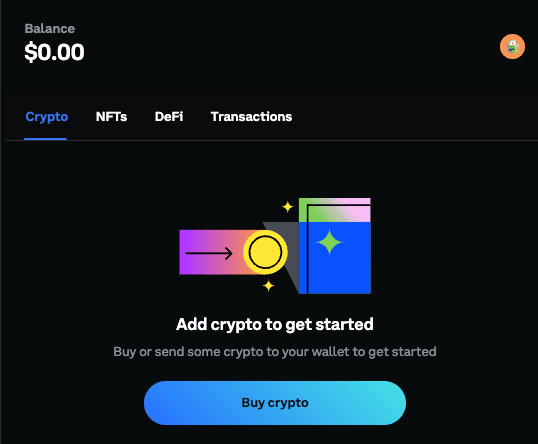Click the 'Buy or send some crypto' description text
Screen dimensions: 538x444
coord(275,352)
